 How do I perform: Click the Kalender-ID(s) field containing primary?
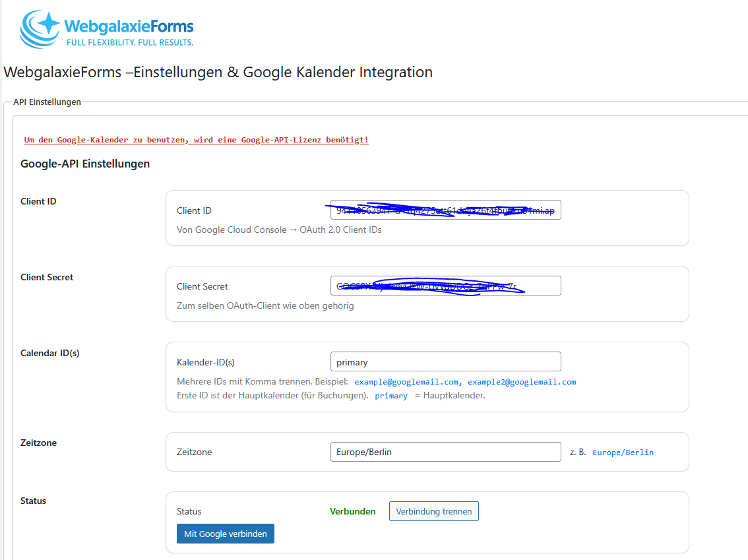coord(445,361)
